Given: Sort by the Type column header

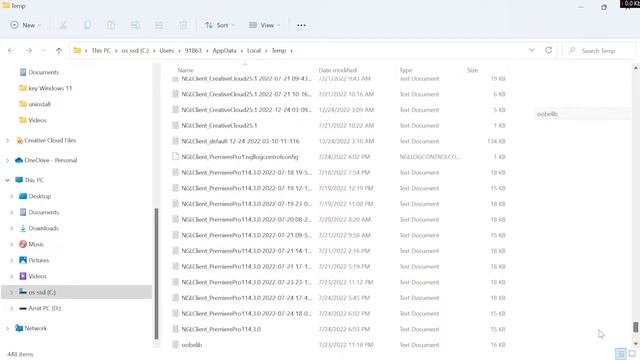Looking at the screenshot, I should pos(406,70).
